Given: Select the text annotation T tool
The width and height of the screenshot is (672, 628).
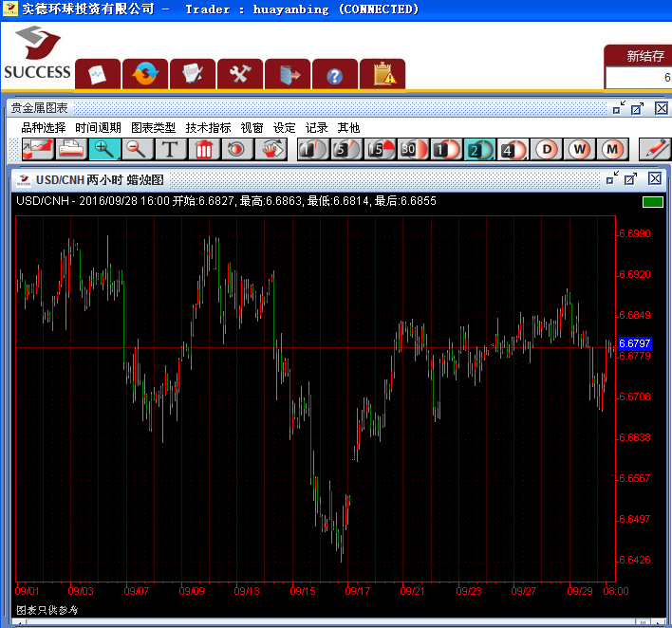Looking at the screenshot, I should point(170,149).
